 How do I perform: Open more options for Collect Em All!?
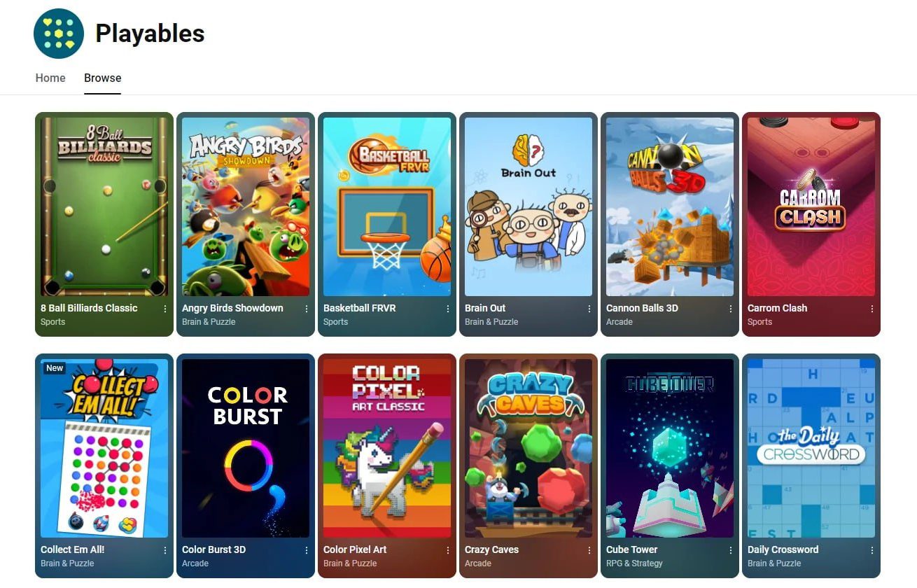(x=165, y=550)
